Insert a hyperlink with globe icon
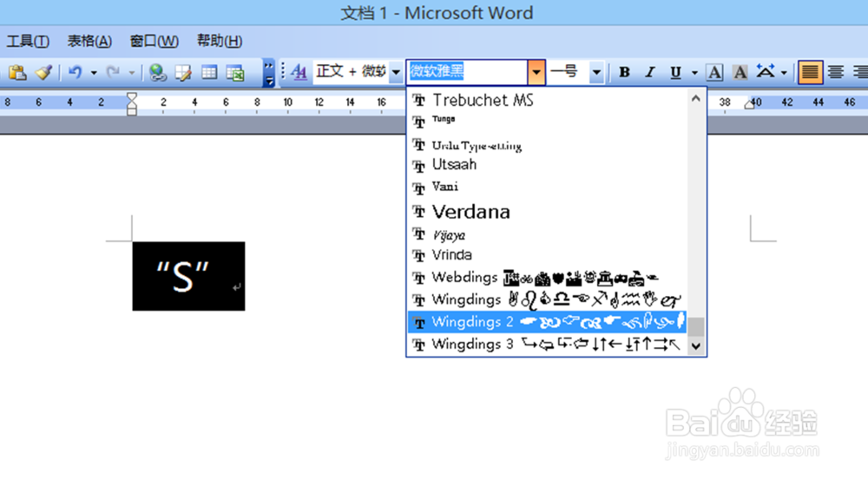 [158, 73]
